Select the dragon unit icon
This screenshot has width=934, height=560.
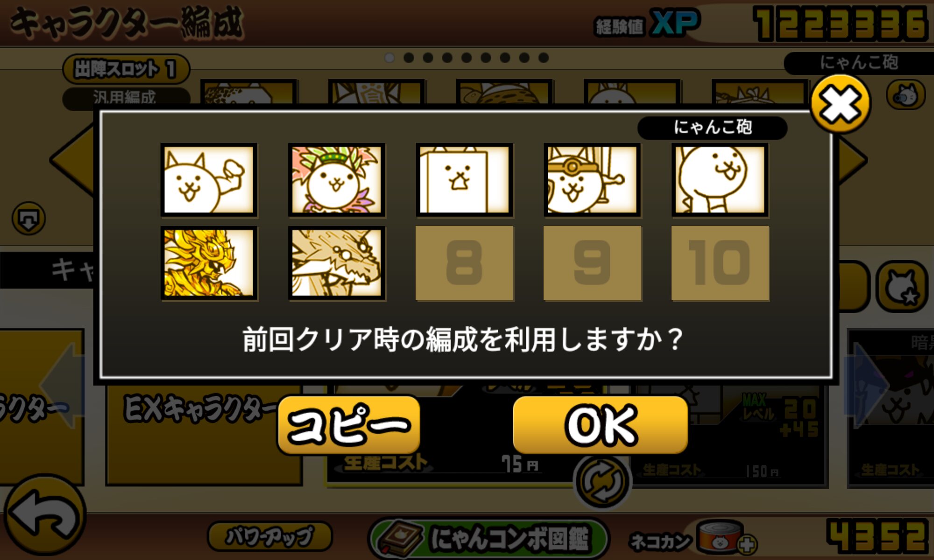tap(337, 263)
